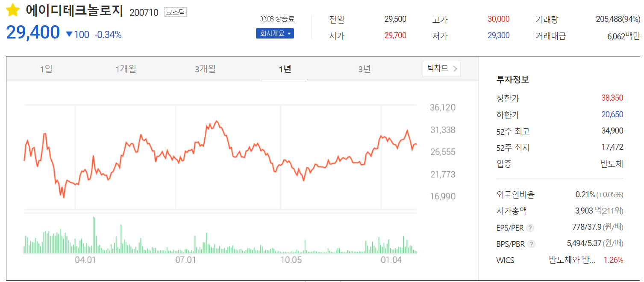Click the 투자정보 heading
The height and width of the screenshot is (282, 644).
(513, 80)
